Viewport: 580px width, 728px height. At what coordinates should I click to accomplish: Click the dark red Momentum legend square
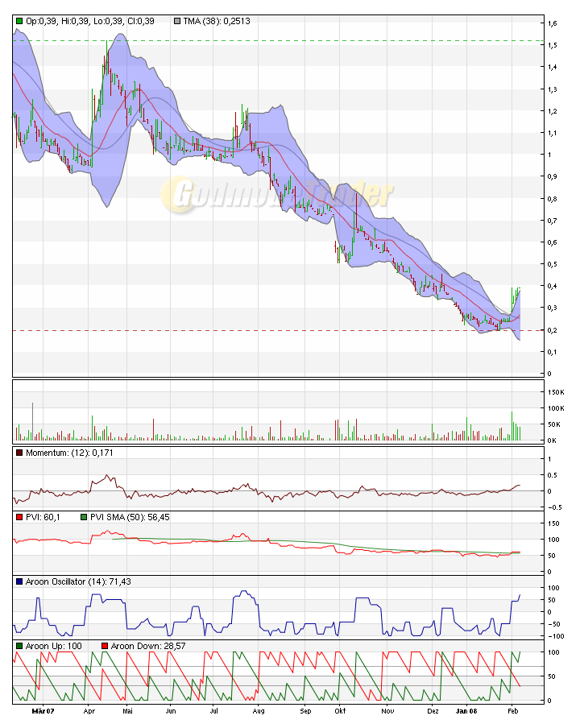pos(19,453)
